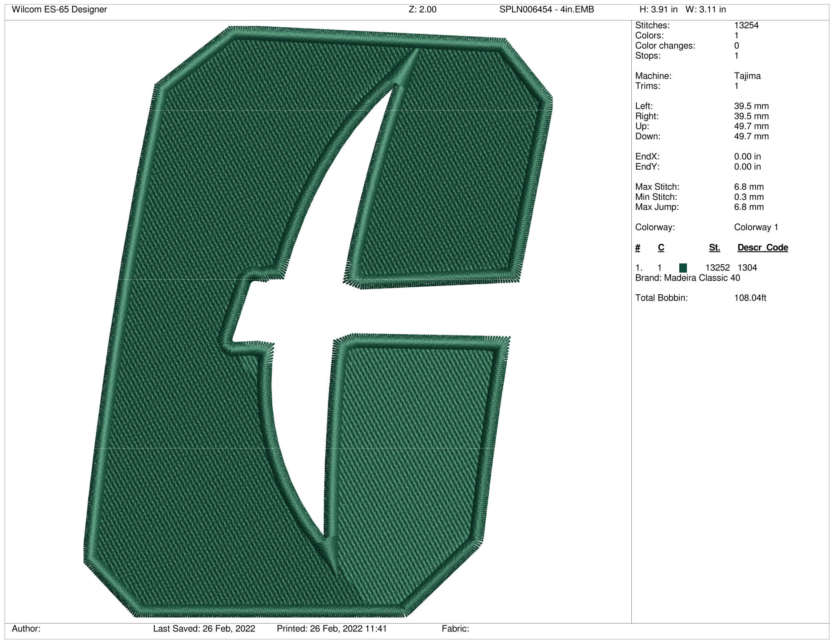Image resolution: width=834 pixels, height=644 pixels.
Task: Click the green thread color swatch
Action: pos(683,268)
